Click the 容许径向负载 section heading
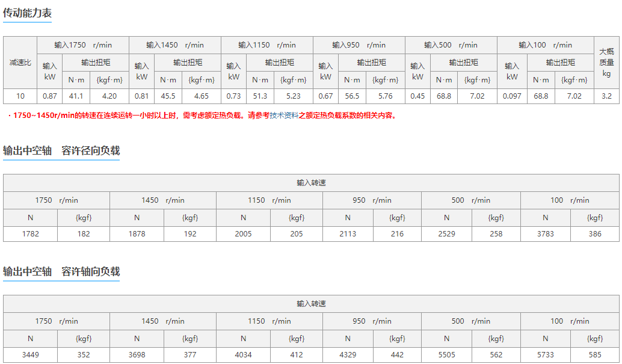The width and height of the screenshot is (622, 364). (x=90, y=150)
